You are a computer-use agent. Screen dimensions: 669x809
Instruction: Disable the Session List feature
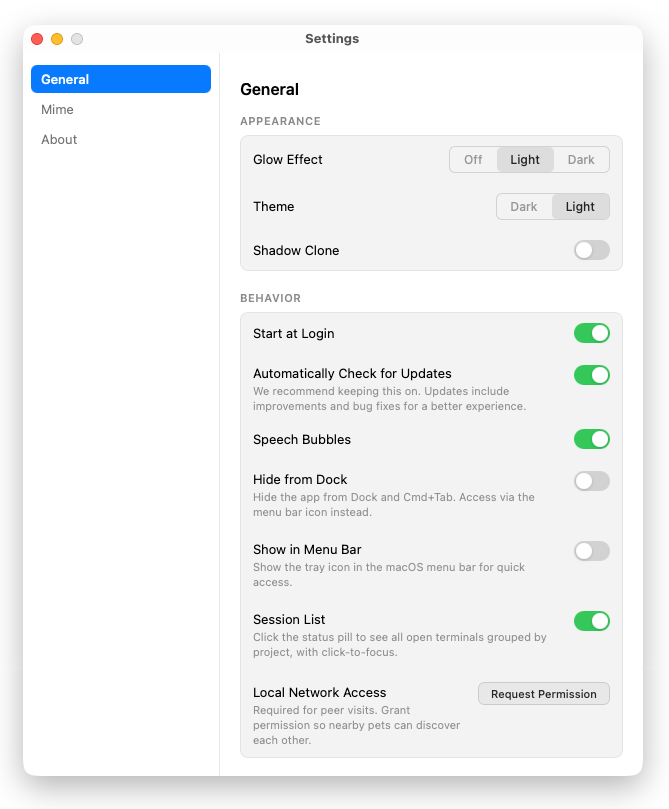pyautogui.click(x=591, y=621)
